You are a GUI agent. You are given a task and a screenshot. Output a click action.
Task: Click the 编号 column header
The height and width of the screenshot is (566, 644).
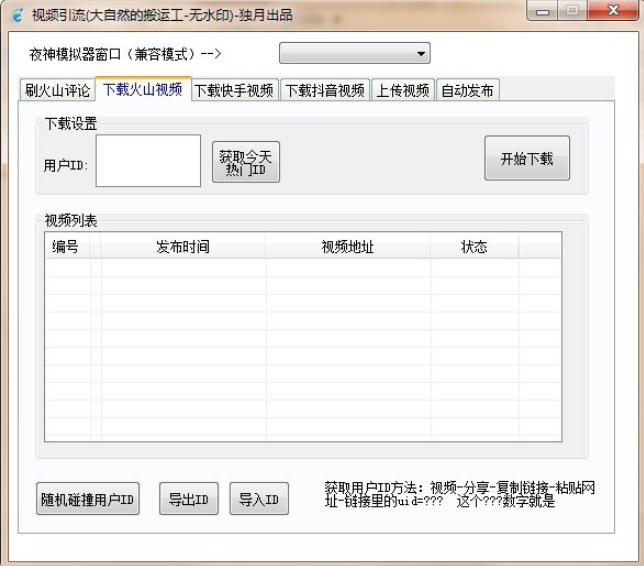pos(67,246)
